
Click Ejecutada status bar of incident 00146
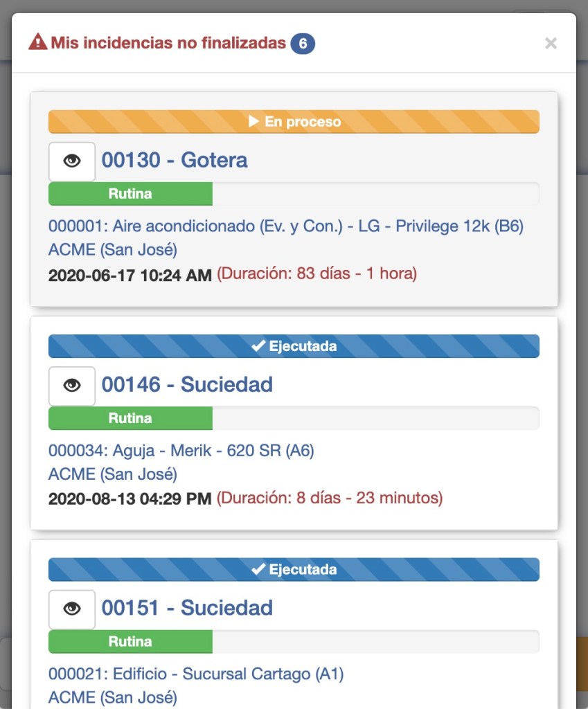point(294,346)
